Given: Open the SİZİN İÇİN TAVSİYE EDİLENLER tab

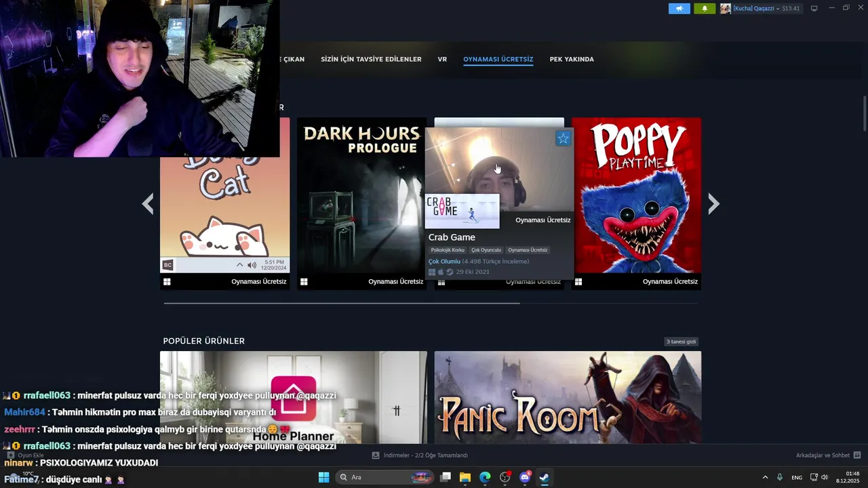Looking at the screenshot, I should point(371,60).
